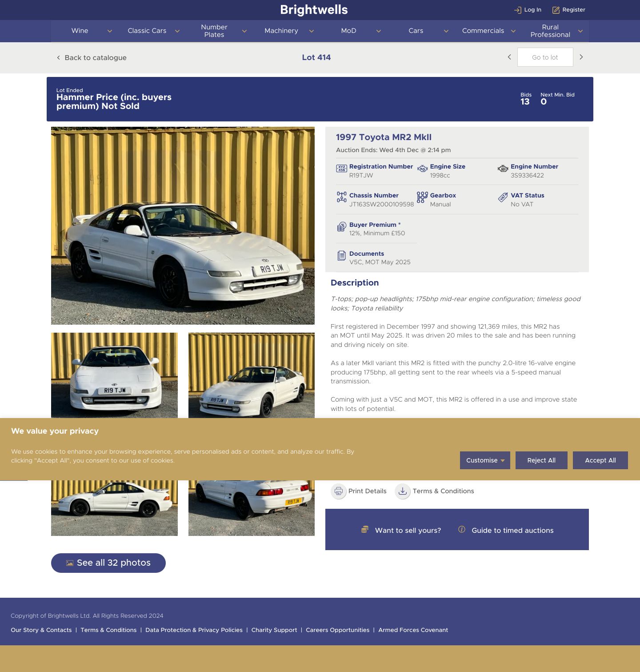Click the Registration Number plate icon
The height and width of the screenshot is (672, 640).
pos(341,168)
